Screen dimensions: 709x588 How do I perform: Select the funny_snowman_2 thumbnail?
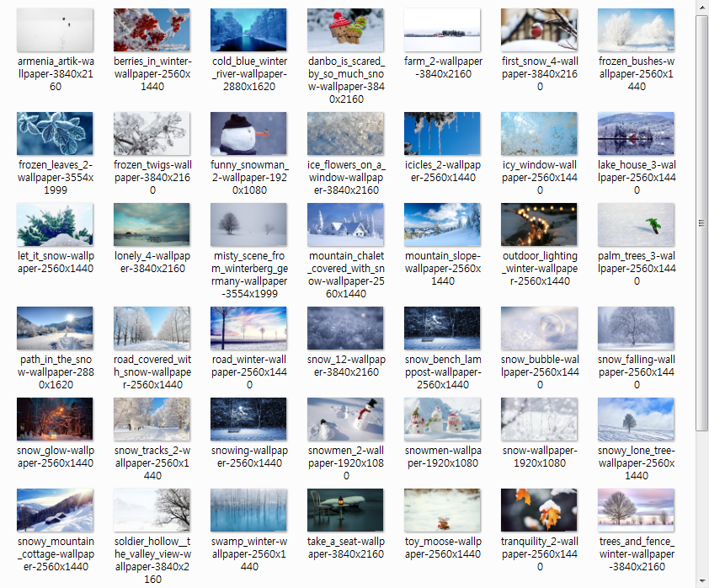coord(248,133)
